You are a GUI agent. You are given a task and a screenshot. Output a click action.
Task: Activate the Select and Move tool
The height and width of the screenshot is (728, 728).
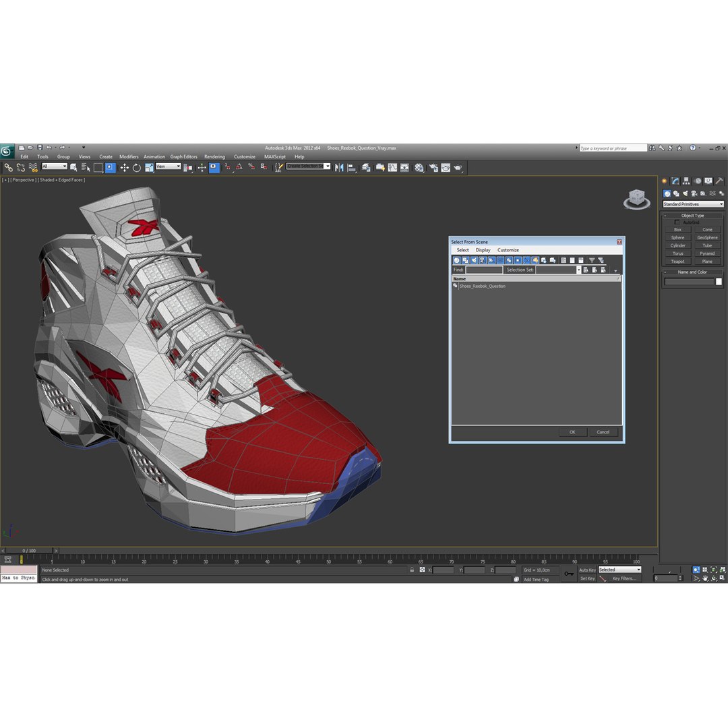tap(125, 168)
